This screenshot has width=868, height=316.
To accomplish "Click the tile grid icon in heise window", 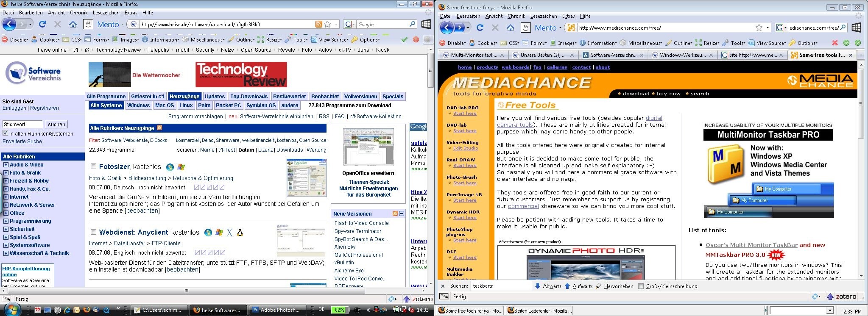I will 426,24.
